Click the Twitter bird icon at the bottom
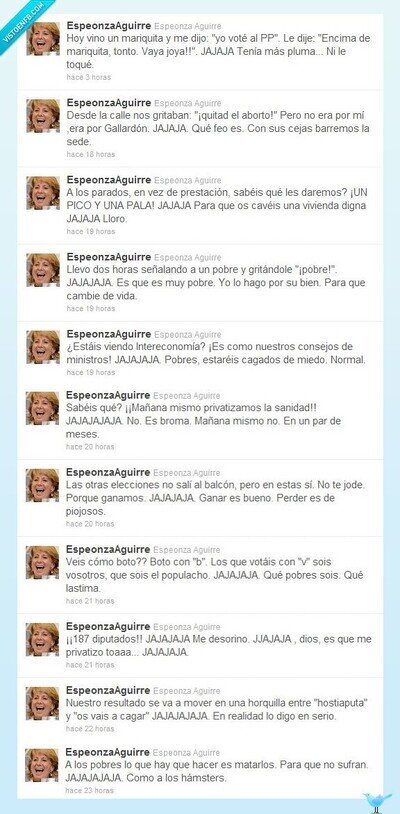This screenshot has width=400, height=814. pyautogui.click(x=377, y=802)
